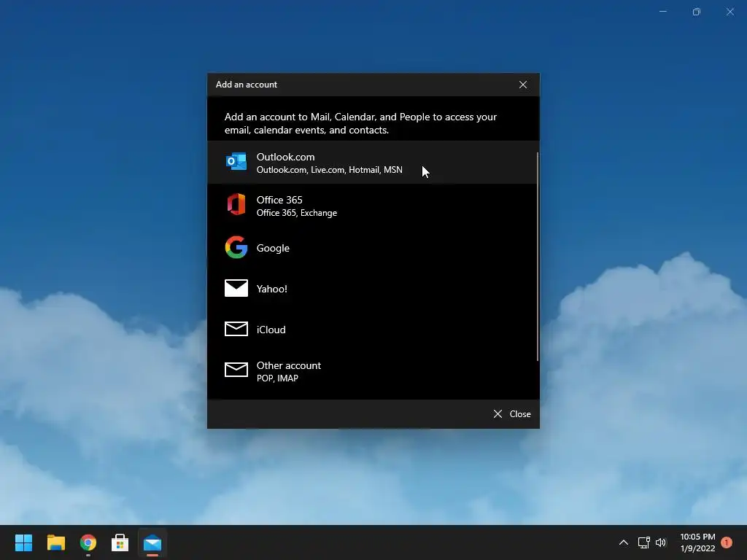Select the Yahoo! account entry
The height and width of the screenshot is (560, 747).
pos(371,289)
